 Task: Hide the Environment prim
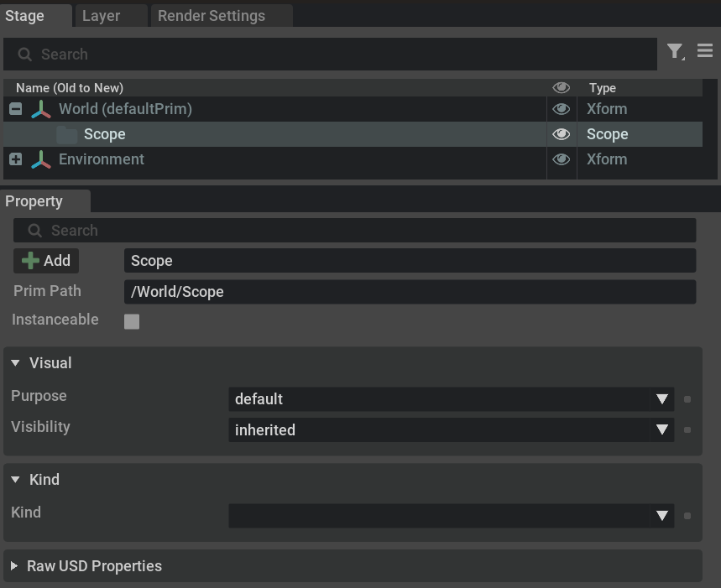coord(561,159)
